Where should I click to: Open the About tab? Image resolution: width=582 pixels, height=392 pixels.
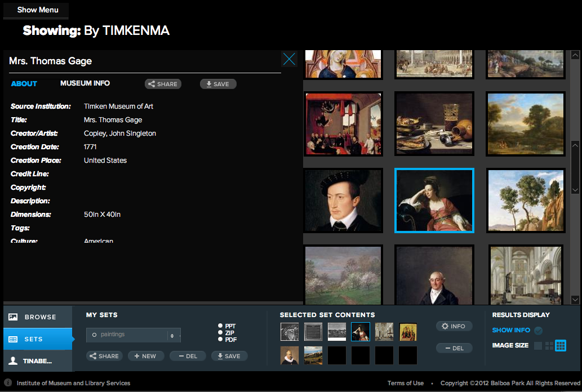24,84
